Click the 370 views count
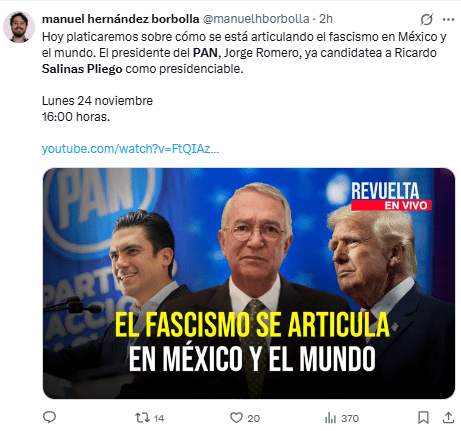Screen dimensions: 461x431 (350, 418)
